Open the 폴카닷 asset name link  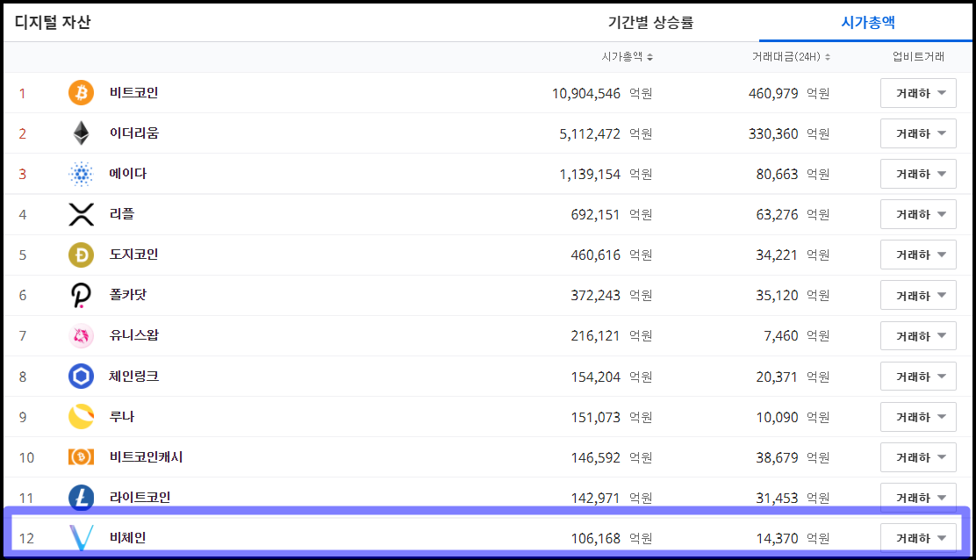click(x=127, y=295)
